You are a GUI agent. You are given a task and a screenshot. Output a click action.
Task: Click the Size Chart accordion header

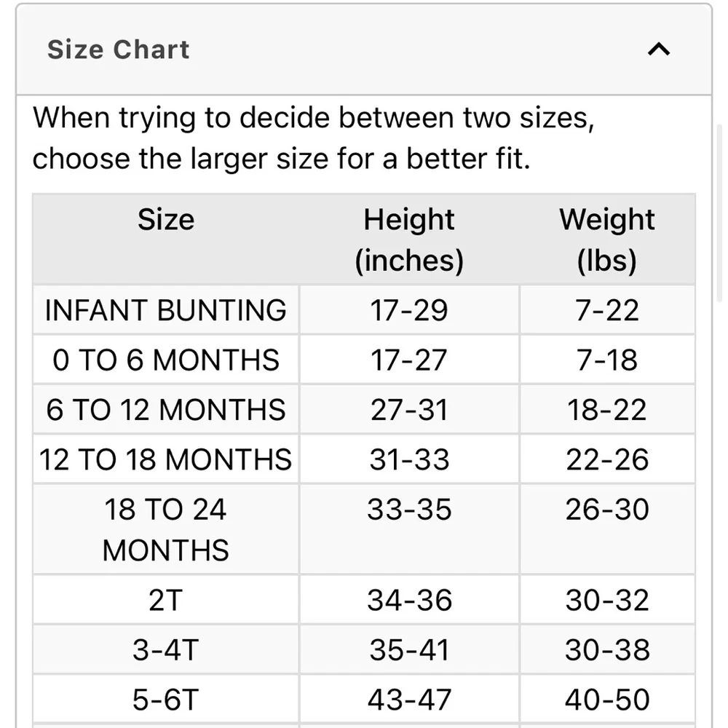click(x=363, y=50)
